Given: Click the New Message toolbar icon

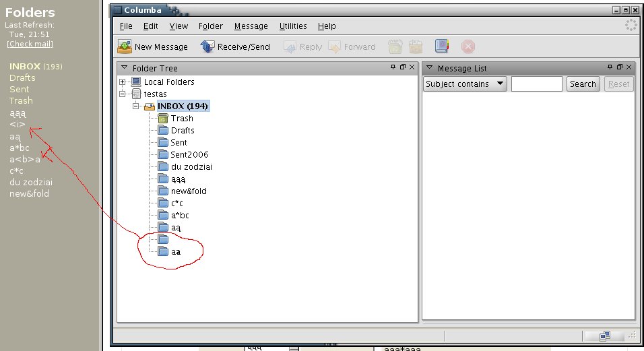Looking at the screenshot, I should (x=125, y=46).
